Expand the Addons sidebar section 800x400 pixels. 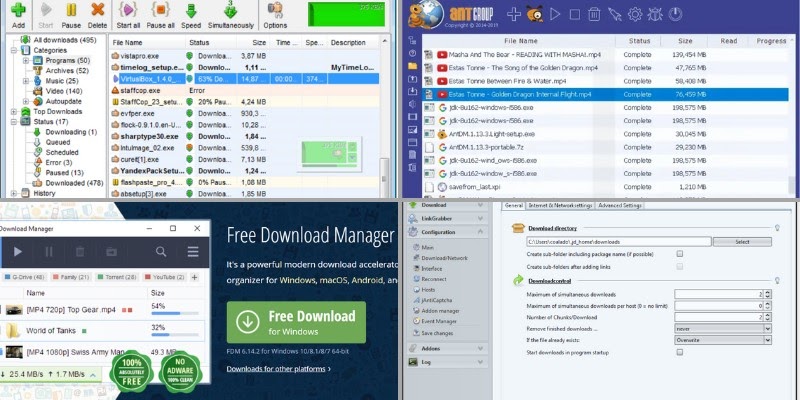(x=481, y=348)
